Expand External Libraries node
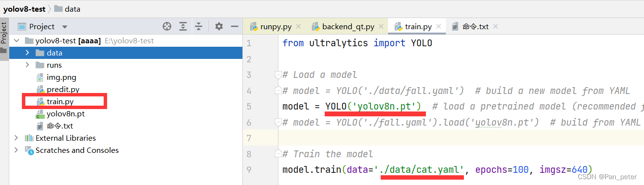 [x=17, y=138]
